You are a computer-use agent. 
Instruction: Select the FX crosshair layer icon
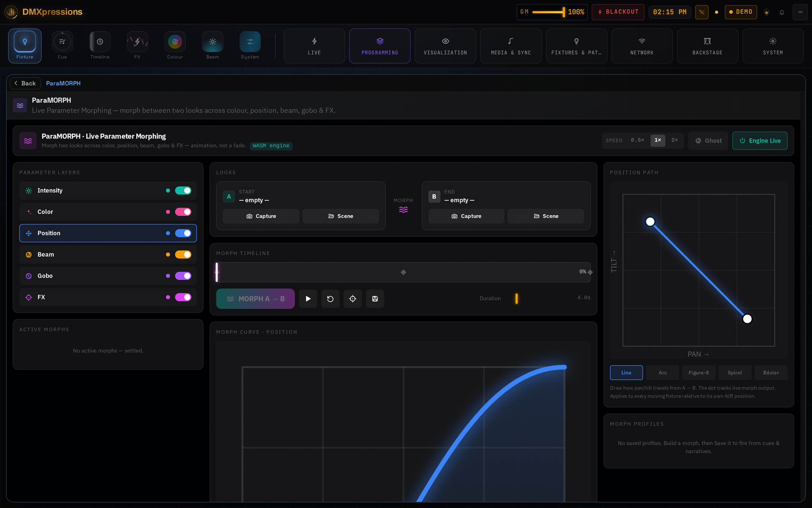tap(29, 297)
